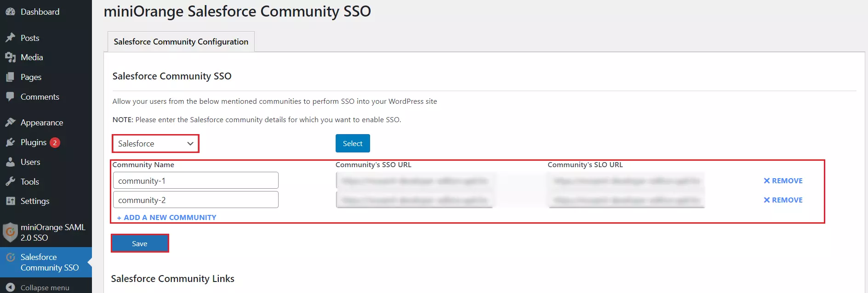Click the Media library icon

pyautogui.click(x=10, y=57)
